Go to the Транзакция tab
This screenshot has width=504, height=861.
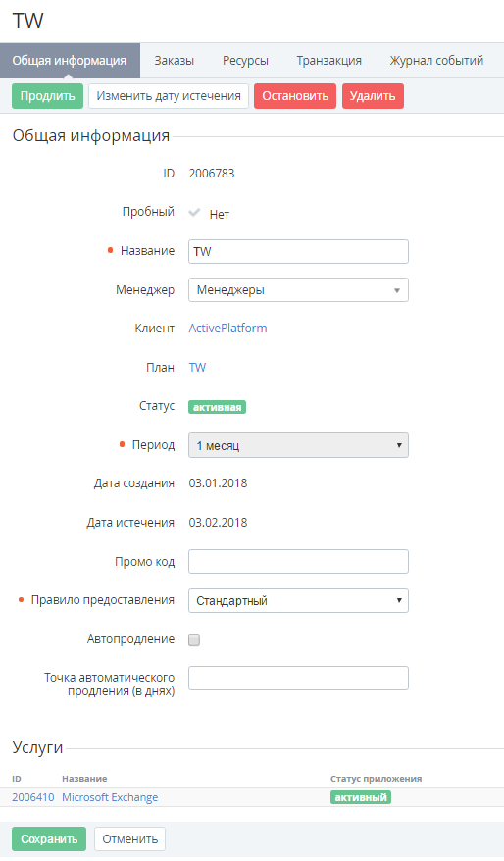[x=328, y=61]
